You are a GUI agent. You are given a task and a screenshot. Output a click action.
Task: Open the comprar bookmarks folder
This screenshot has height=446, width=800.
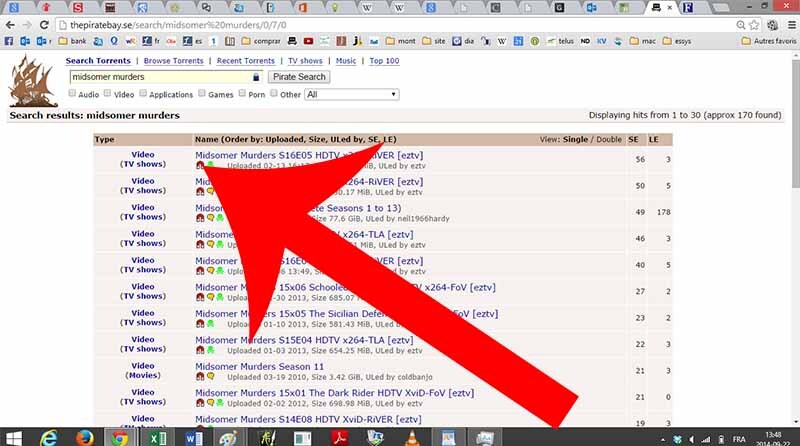click(x=261, y=41)
